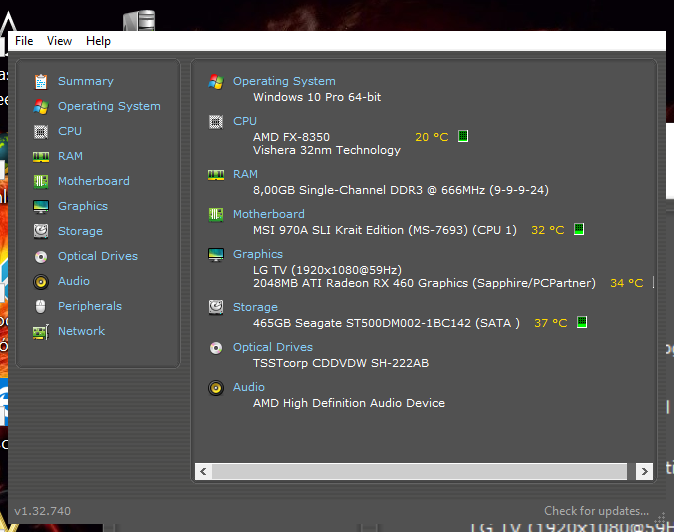This screenshot has width=674, height=532.
Task: Click the horizontal scrollbar right arrow
Action: [x=644, y=471]
